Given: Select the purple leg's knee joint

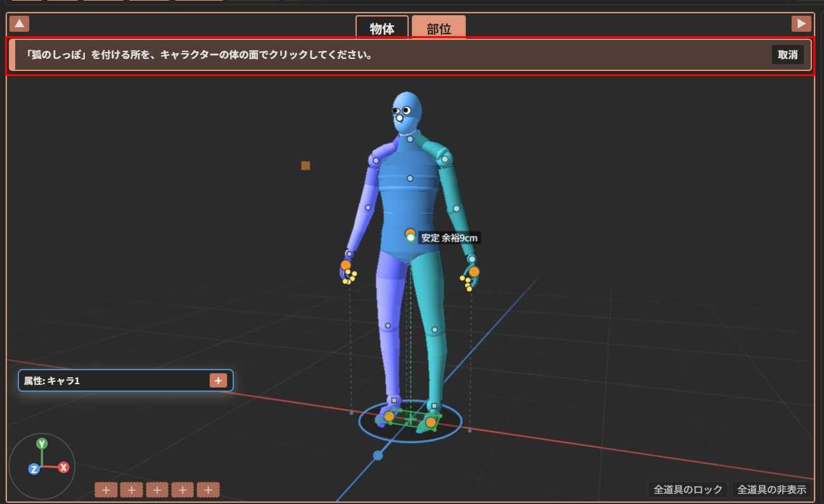Looking at the screenshot, I should [x=388, y=326].
